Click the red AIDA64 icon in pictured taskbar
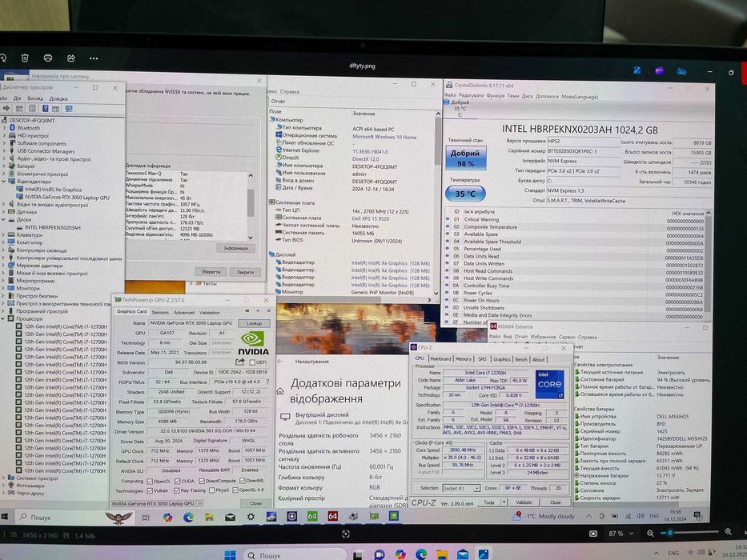This screenshot has width=747, height=560. tap(332, 516)
